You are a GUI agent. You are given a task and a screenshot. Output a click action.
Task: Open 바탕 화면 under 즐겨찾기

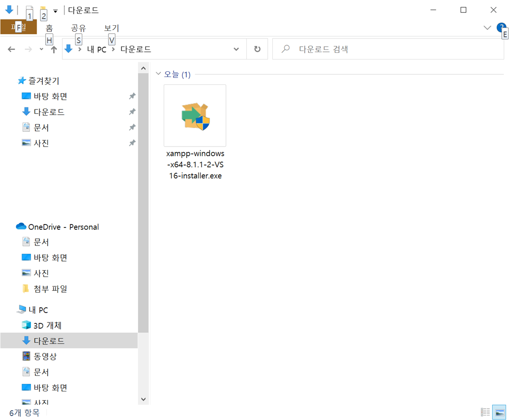[50, 96]
